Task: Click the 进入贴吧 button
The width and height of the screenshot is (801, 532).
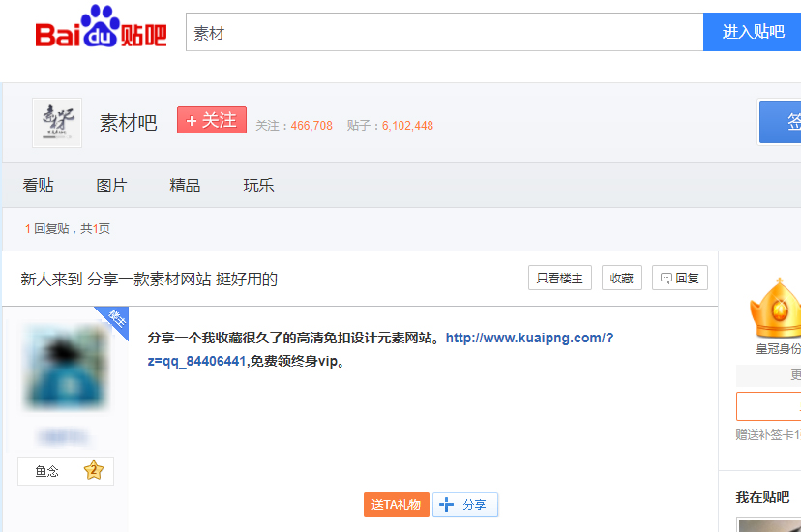Action: pyautogui.click(x=752, y=32)
